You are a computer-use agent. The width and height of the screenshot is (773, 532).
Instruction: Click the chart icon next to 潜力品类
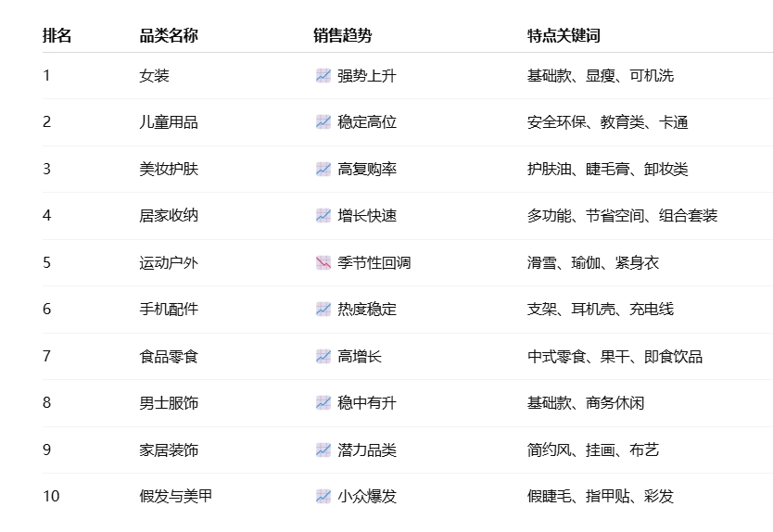323,450
